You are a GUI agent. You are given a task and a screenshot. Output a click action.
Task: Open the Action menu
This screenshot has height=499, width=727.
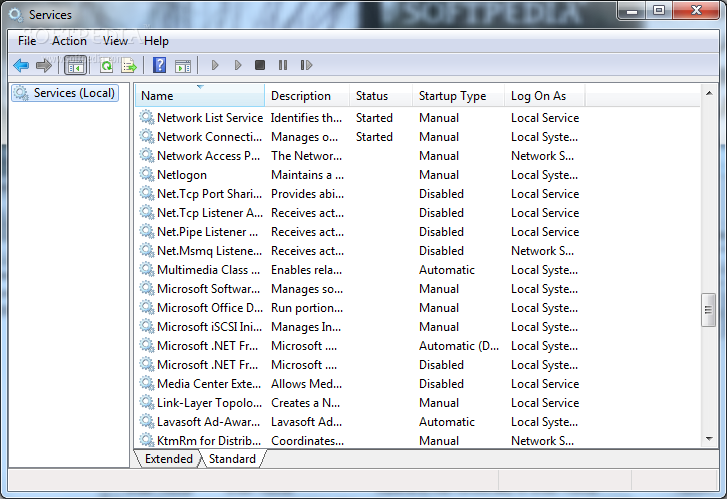pos(69,41)
